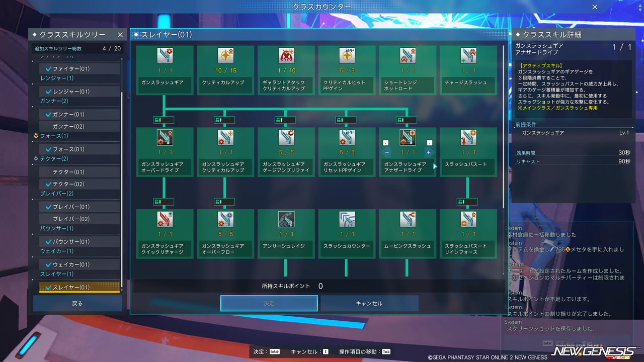Select the ガンスラッシュギア リセットPPゲイン skill icon
Viewport: 644px width, 362px height.
tap(347, 138)
